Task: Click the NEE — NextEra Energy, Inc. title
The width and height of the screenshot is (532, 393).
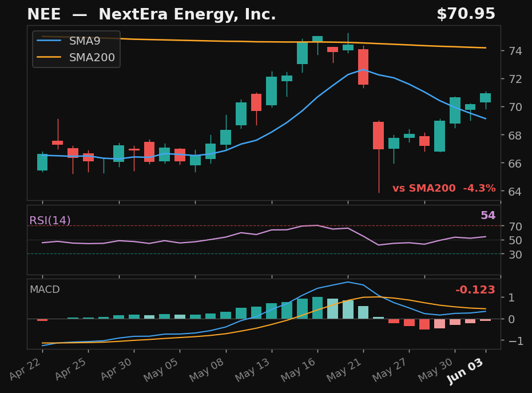Action: point(152,15)
